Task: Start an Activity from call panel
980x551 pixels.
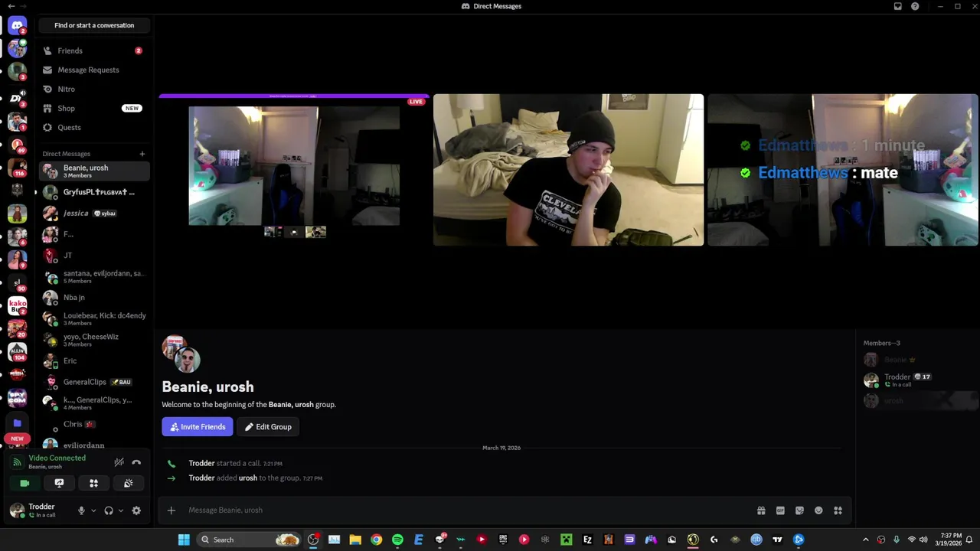Action: [x=93, y=483]
